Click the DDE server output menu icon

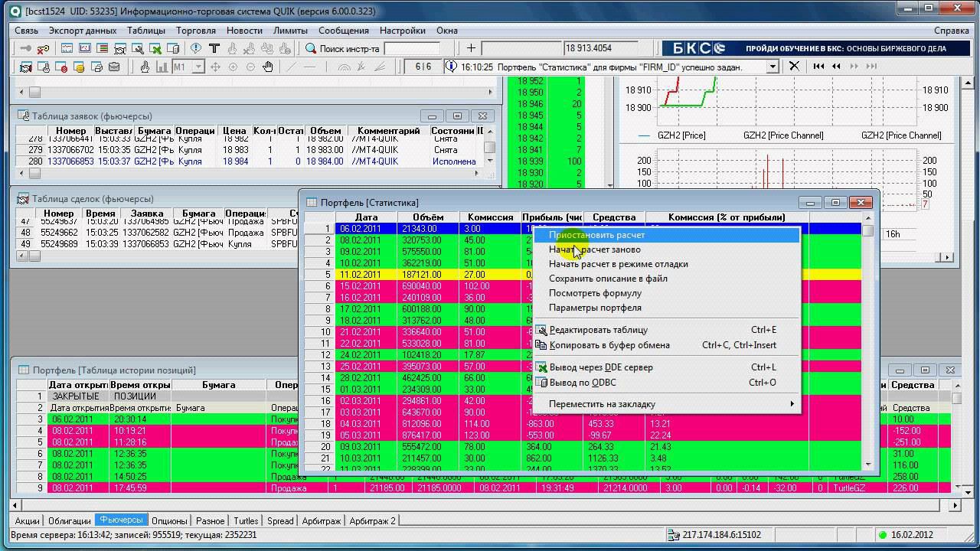(541, 367)
